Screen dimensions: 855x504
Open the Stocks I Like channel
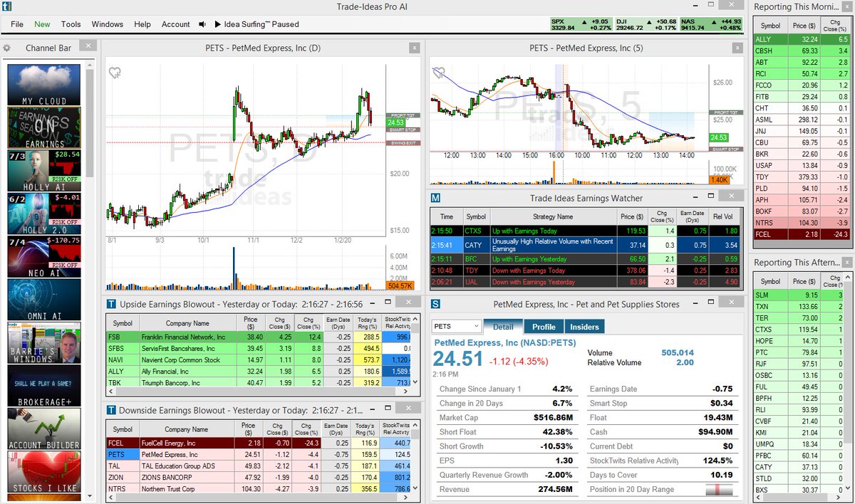click(x=44, y=473)
